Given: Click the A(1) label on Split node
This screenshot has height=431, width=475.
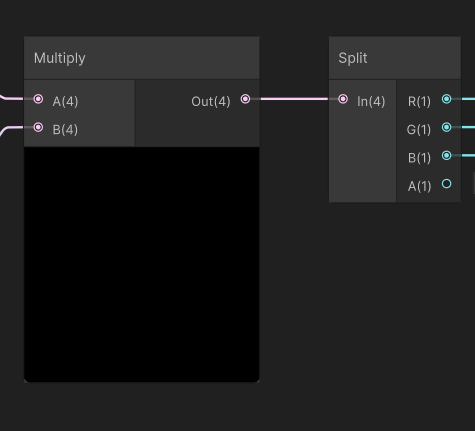Looking at the screenshot, I should click(419, 186).
